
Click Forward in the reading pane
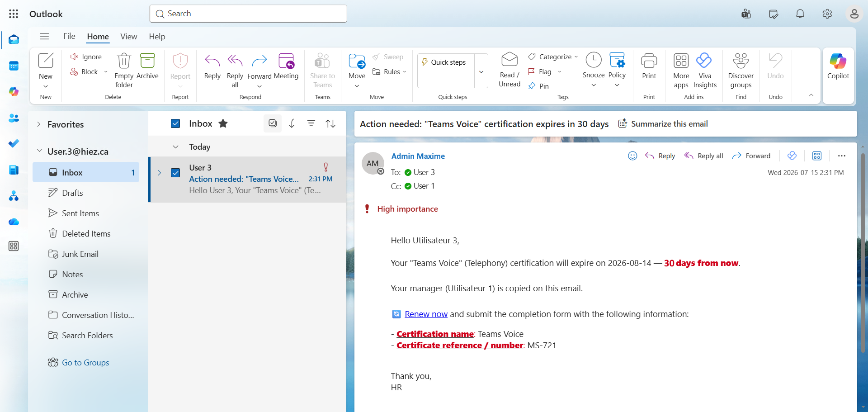click(751, 156)
